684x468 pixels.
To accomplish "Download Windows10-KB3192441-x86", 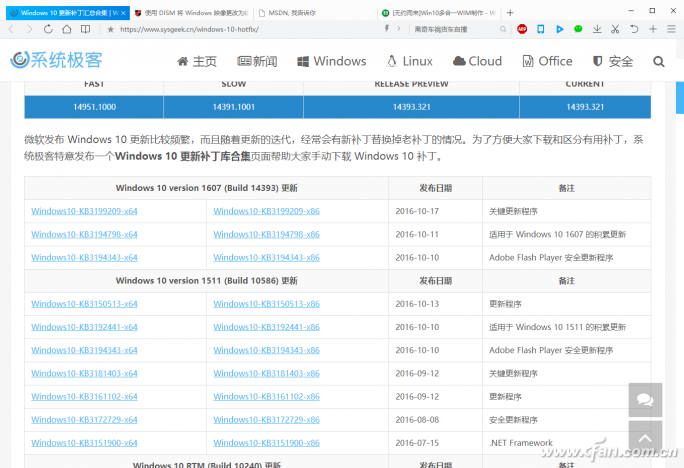I will click(267, 327).
